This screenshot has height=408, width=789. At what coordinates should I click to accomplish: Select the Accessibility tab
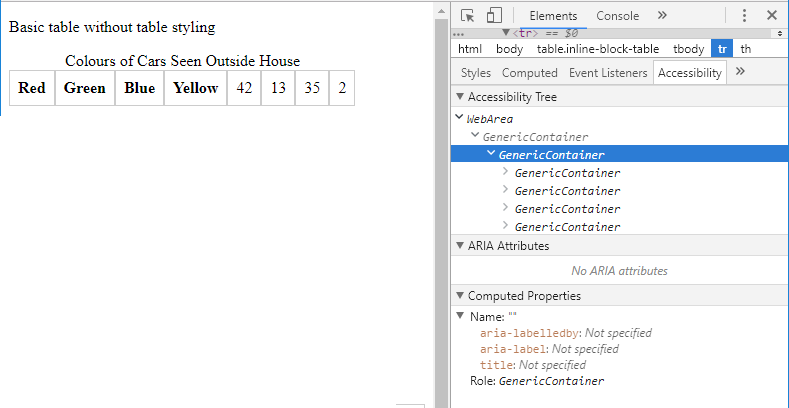pyautogui.click(x=689, y=73)
